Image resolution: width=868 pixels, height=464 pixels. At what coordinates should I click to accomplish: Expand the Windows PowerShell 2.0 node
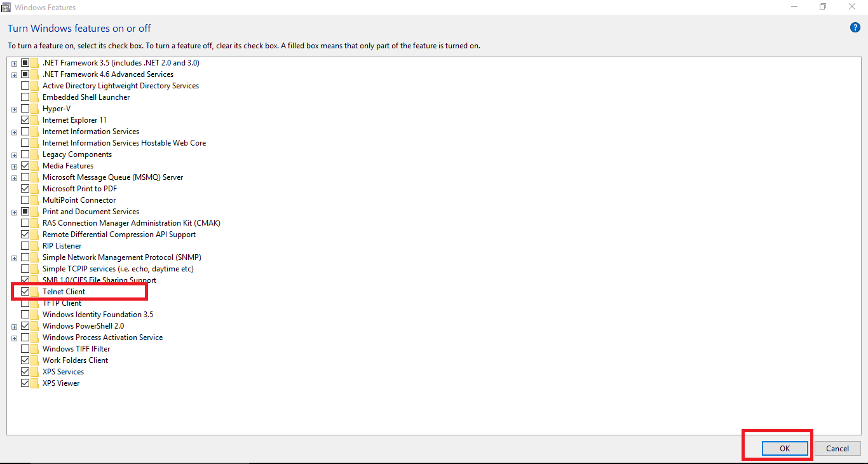click(14, 327)
